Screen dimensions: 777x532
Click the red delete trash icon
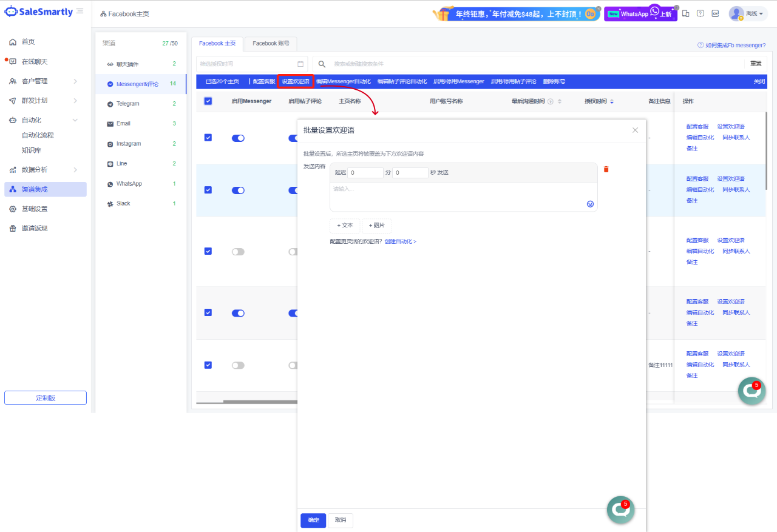click(x=606, y=169)
